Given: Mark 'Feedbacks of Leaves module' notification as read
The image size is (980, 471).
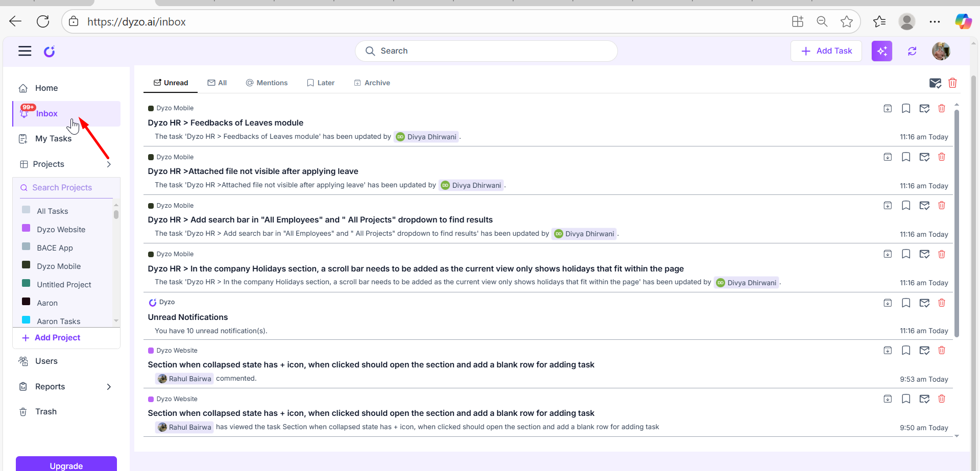Looking at the screenshot, I should [924, 108].
